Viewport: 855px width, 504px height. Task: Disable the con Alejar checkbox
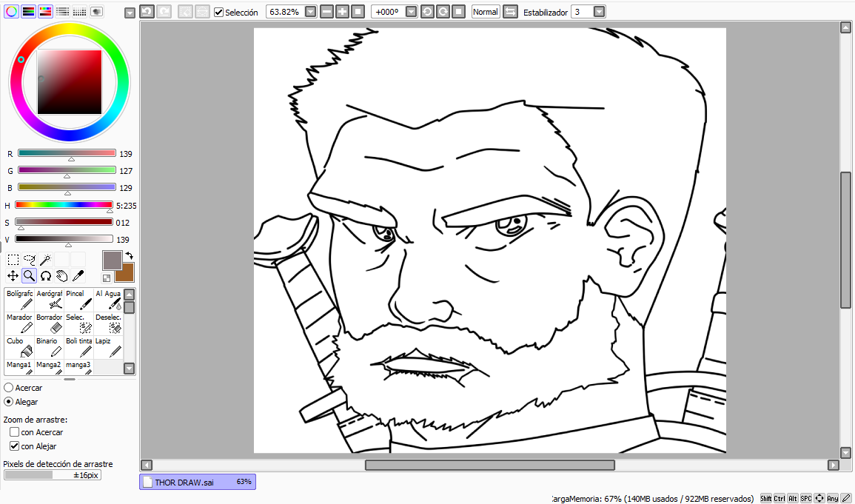(x=15, y=446)
